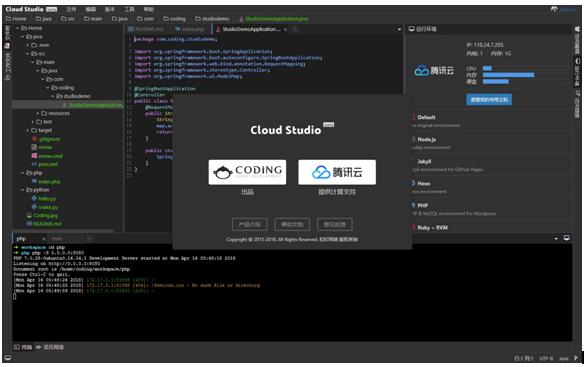Open the mvnw file in tree
Viewport: 588px width, 367px height.
tap(42, 147)
